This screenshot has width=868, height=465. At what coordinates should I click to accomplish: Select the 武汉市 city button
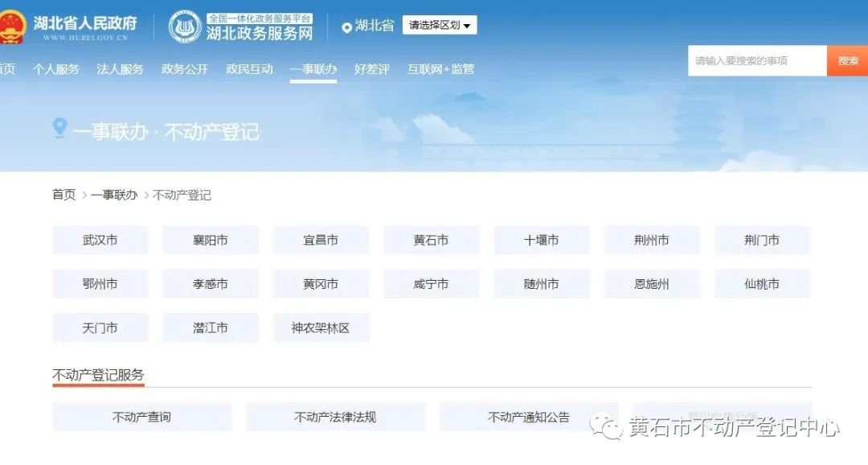pos(100,241)
